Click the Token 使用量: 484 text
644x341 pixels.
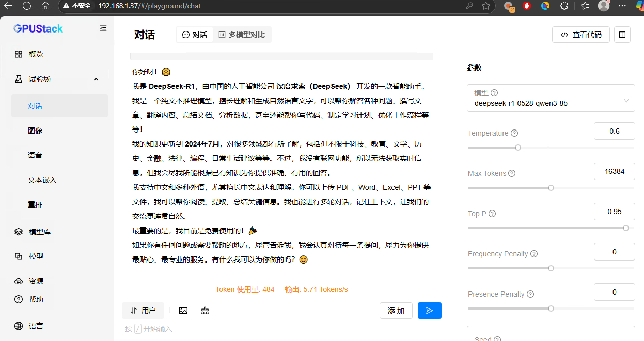[245, 289]
